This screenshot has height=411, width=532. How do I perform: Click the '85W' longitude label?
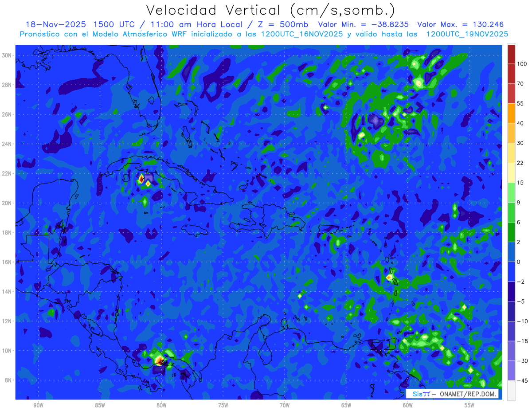point(100,405)
